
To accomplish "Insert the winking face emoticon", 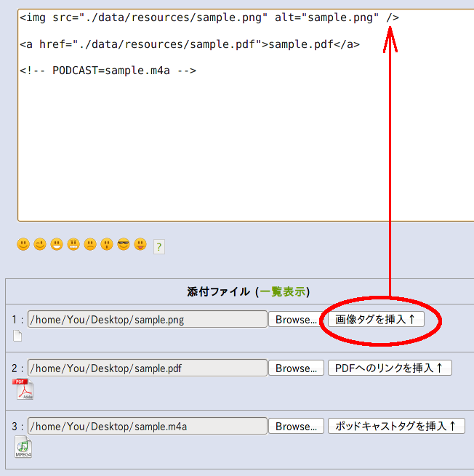I will tap(40, 245).
